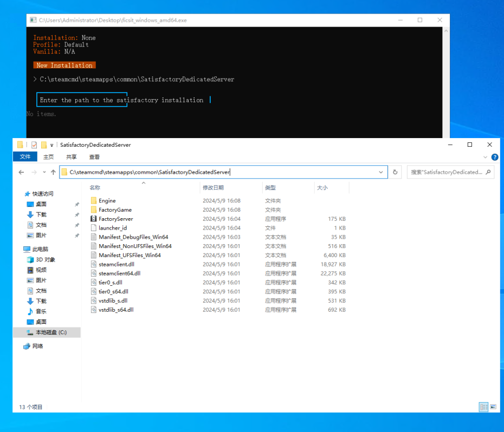Select 此电脑 in navigation pane
The image size is (504, 432).
(40, 249)
